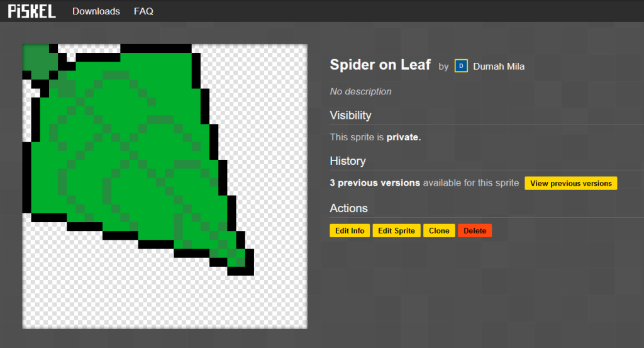The height and width of the screenshot is (348, 644).
Task: Click the Spider on Leaf title
Action: coord(380,64)
